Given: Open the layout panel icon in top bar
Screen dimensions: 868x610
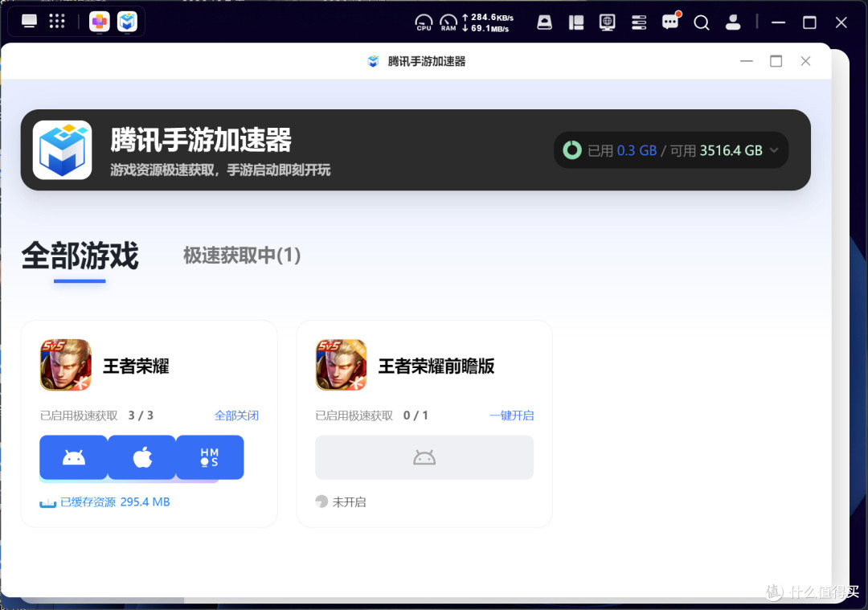Looking at the screenshot, I should [576, 23].
